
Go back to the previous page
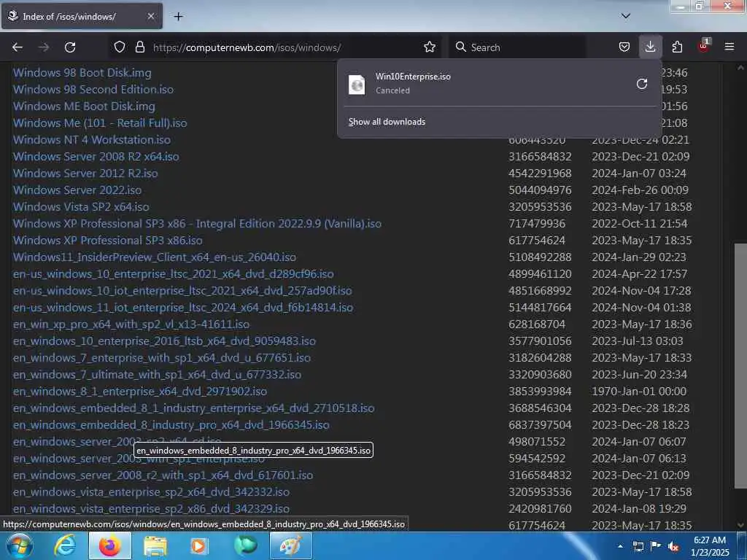click(x=18, y=47)
